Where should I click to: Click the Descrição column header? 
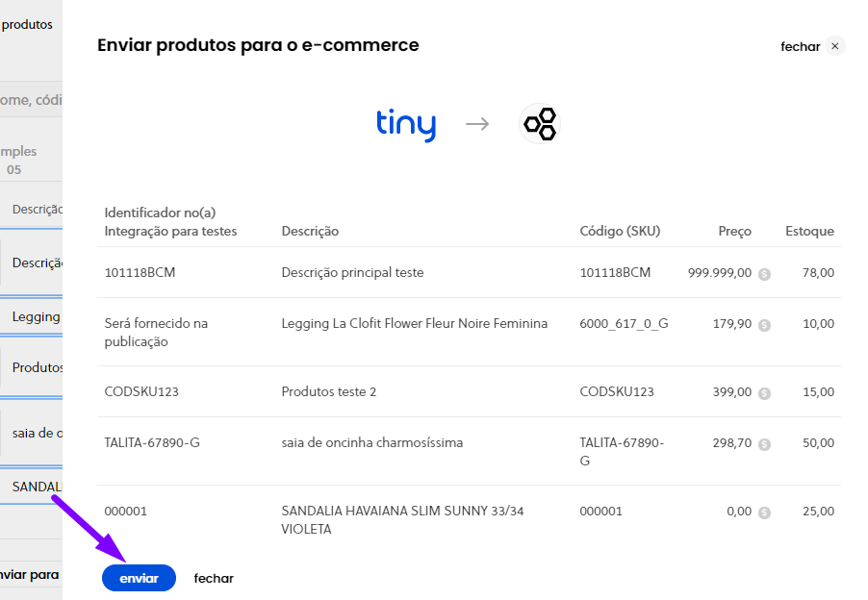(310, 231)
